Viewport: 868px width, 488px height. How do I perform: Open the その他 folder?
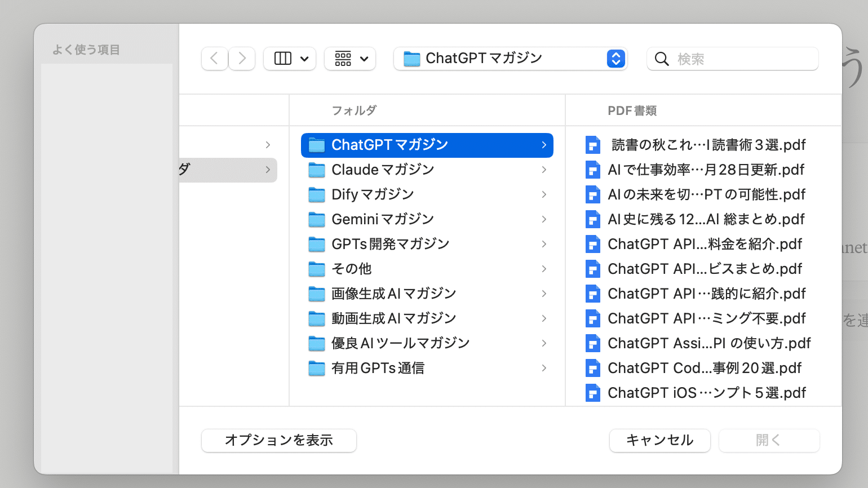tap(352, 269)
